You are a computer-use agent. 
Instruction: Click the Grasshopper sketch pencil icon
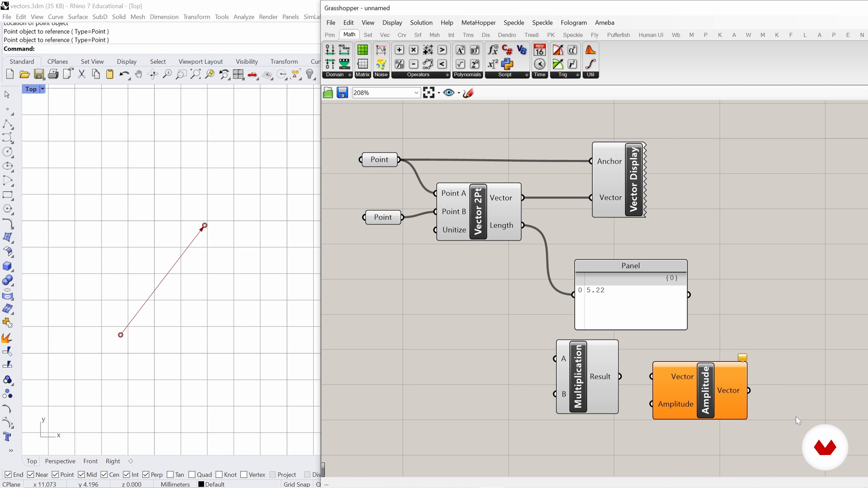click(468, 93)
